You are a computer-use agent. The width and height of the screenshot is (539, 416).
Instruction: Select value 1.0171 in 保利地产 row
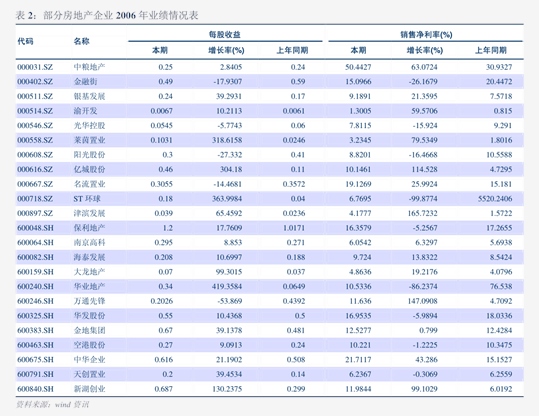click(294, 228)
